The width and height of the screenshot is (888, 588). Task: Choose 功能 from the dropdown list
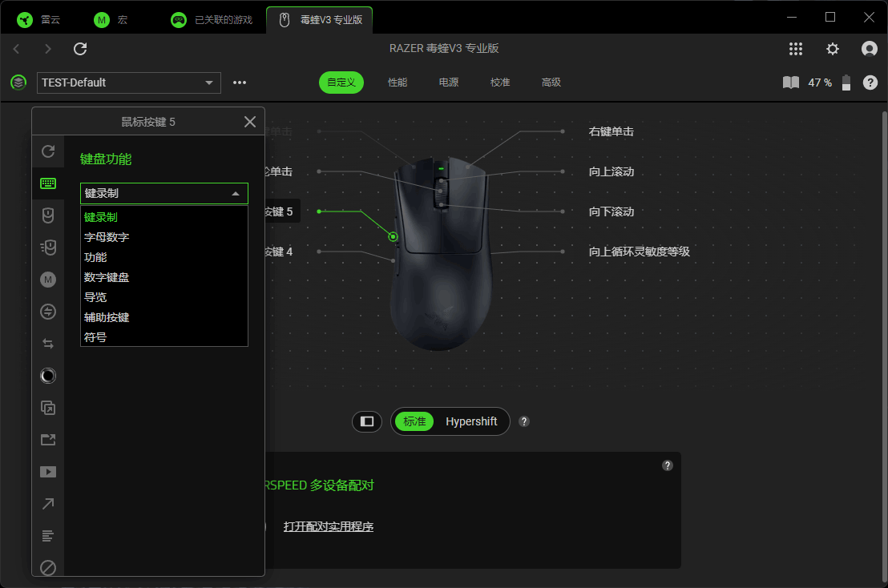coord(164,257)
